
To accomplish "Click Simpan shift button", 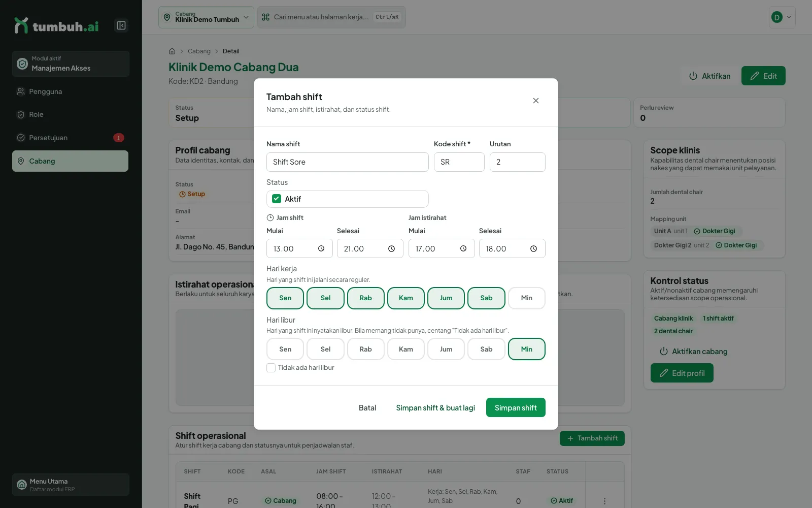I will tap(516, 407).
